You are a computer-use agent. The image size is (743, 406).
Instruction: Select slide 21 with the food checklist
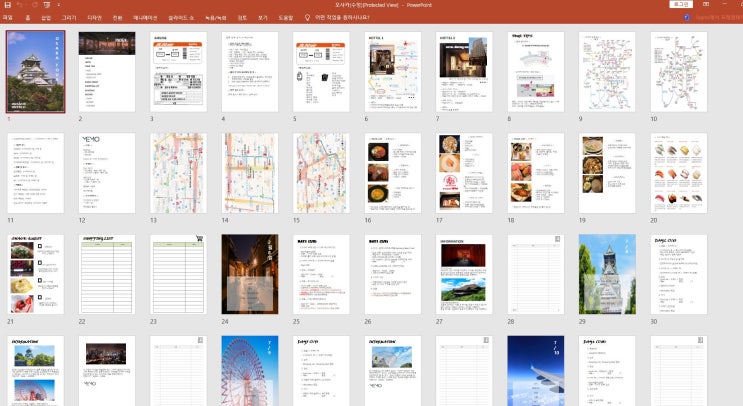36,274
